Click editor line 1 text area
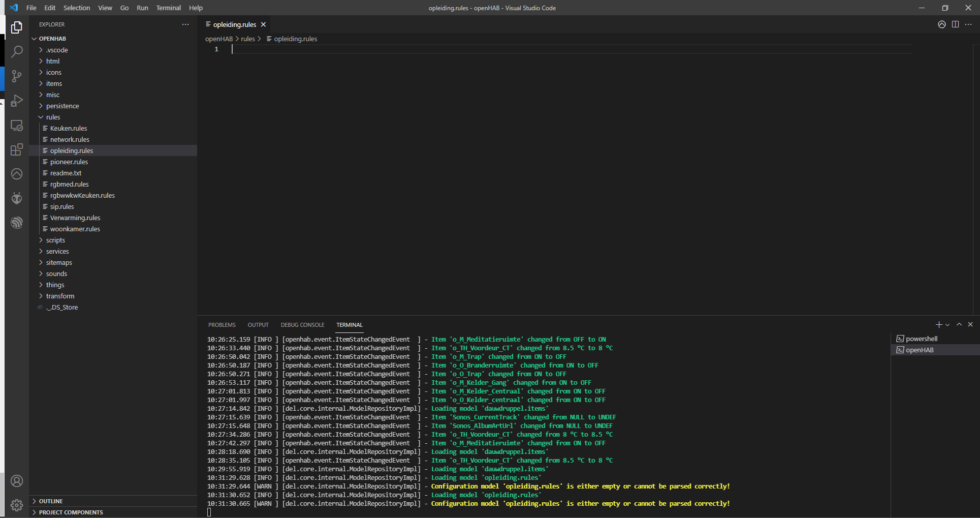This screenshot has width=980, height=518. (572, 49)
